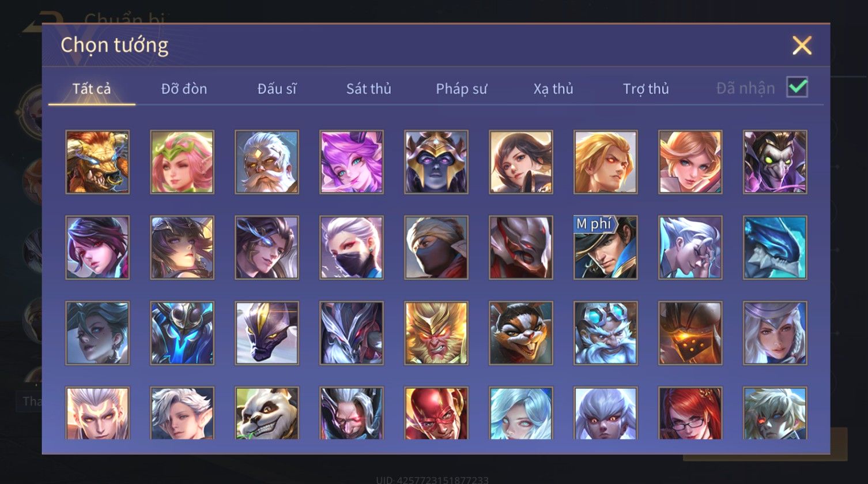Choose the white-bearded old man hero
Viewport: 868px width, 484px height.
[x=267, y=162]
